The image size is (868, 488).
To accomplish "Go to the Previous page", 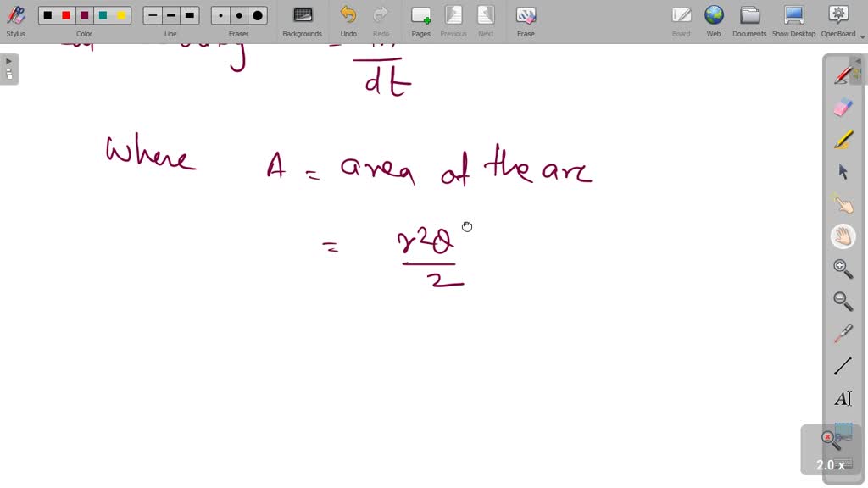I will (x=453, y=21).
